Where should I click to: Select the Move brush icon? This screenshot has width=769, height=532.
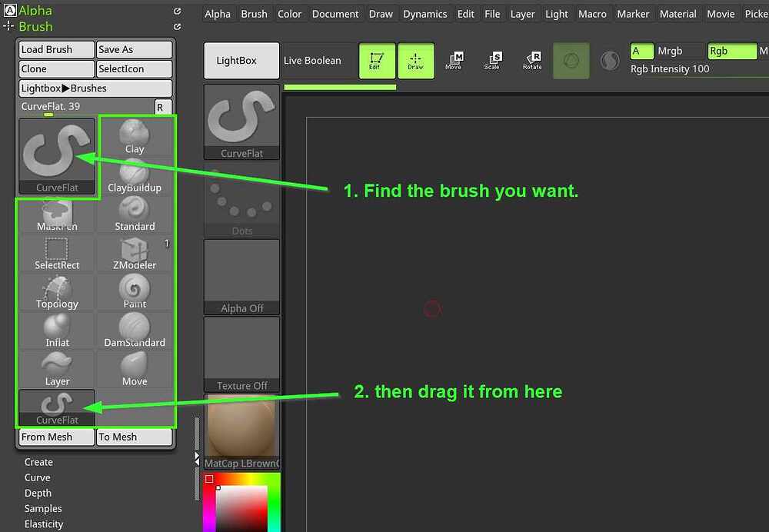tap(135, 370)
